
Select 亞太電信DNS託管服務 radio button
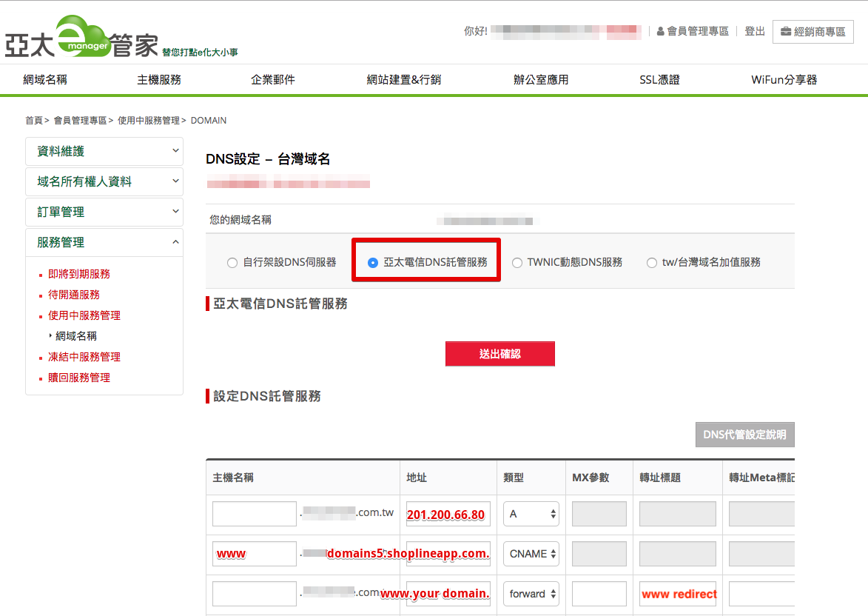click(373, 263)
